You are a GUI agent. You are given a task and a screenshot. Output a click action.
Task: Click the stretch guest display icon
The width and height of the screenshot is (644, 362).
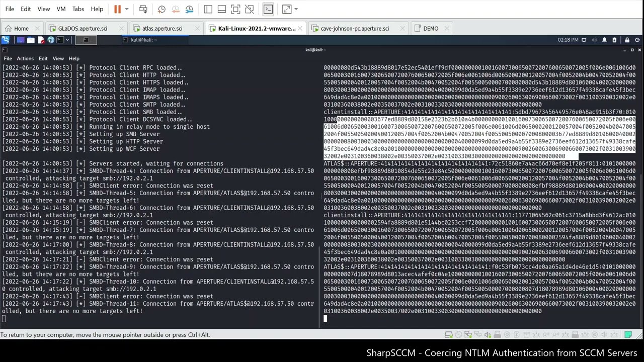(x=286, y=9)
